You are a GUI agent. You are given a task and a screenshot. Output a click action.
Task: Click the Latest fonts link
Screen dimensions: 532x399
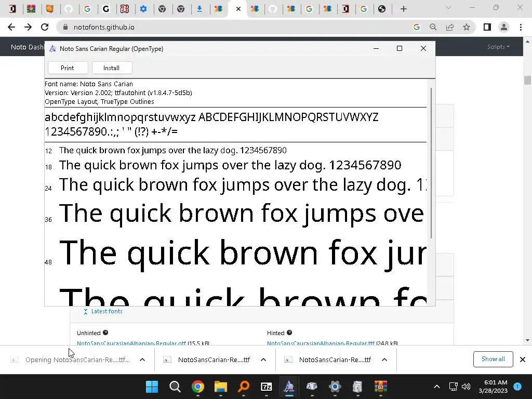point(107,311)
